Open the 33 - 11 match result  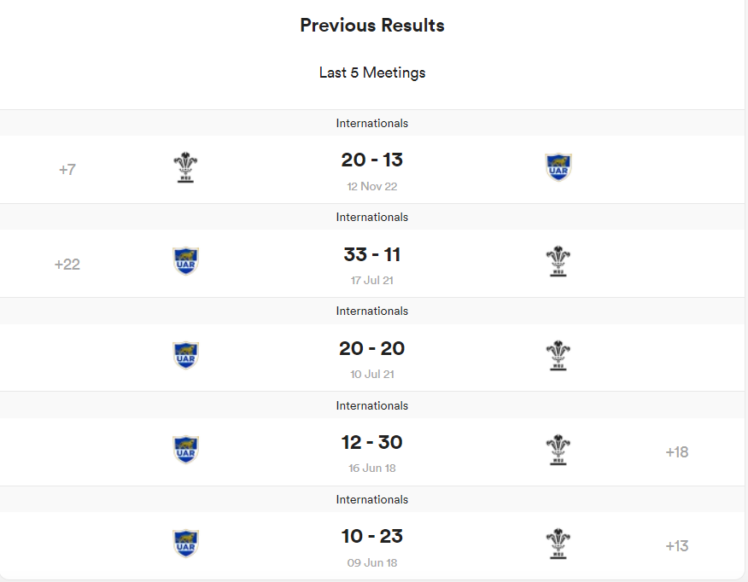[372, 255]
